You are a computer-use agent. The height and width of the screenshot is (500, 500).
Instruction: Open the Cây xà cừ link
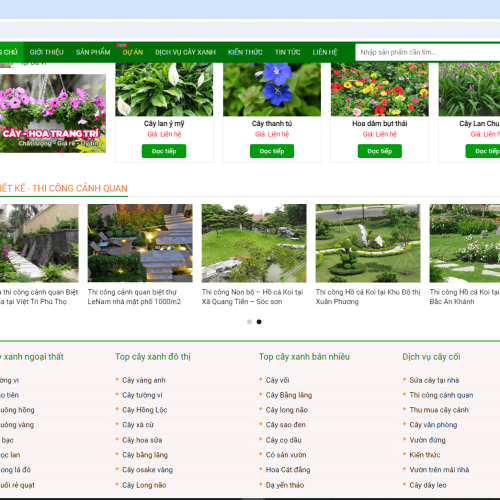pos(138,425)
